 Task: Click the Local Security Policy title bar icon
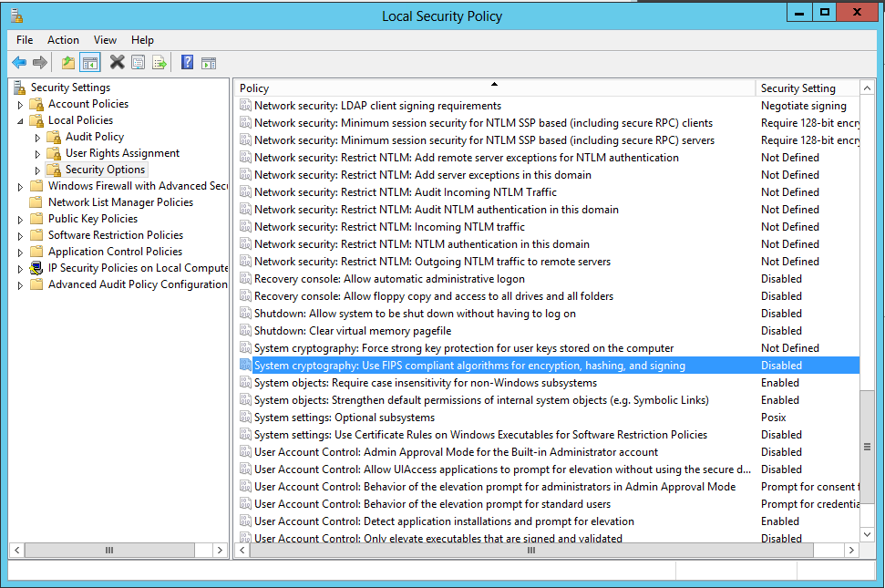17,15
